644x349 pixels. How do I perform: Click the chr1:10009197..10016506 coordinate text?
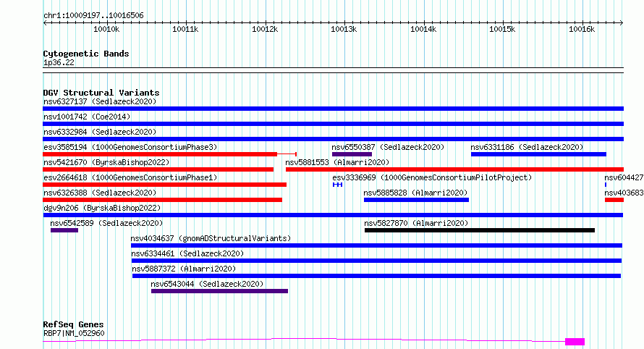(93, 16)
